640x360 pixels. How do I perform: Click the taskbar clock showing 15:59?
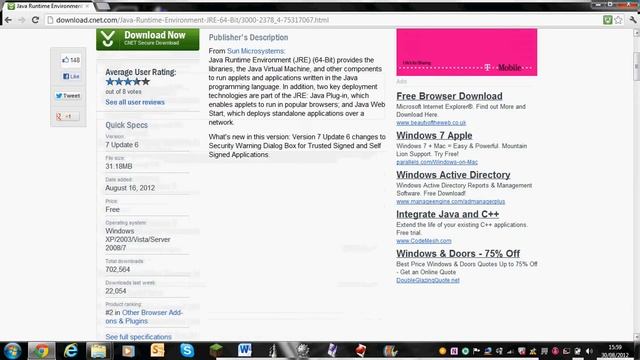point(615,351)
